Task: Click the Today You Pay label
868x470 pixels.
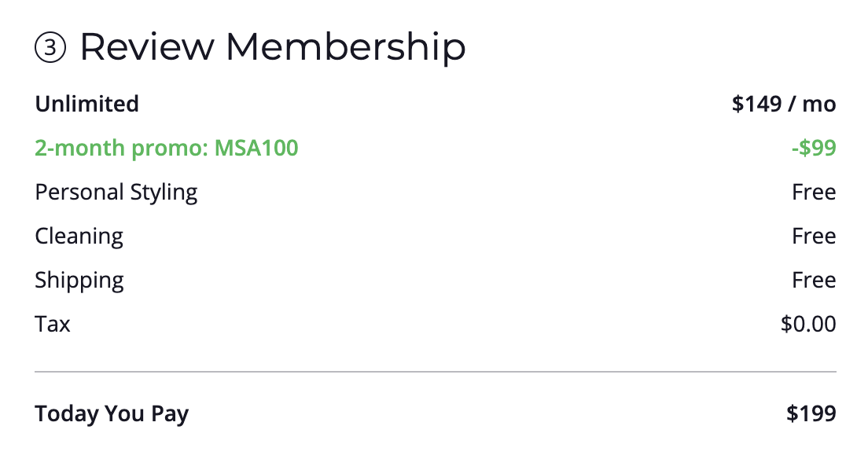Action: 112,413
